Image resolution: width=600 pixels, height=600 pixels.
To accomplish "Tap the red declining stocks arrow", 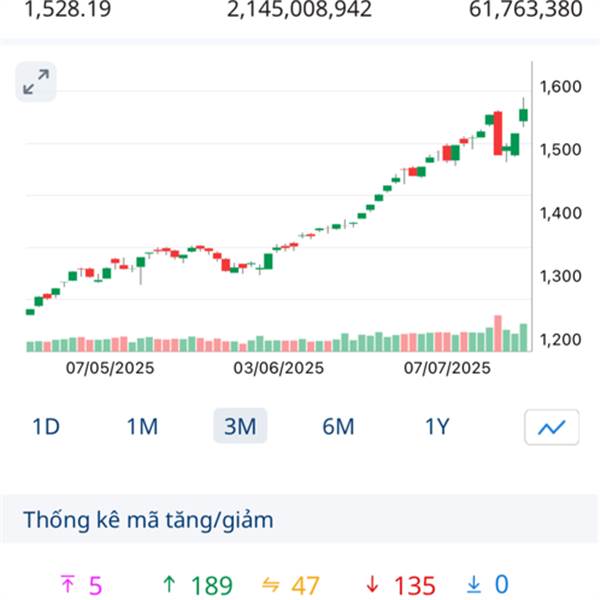I will 372,584.
